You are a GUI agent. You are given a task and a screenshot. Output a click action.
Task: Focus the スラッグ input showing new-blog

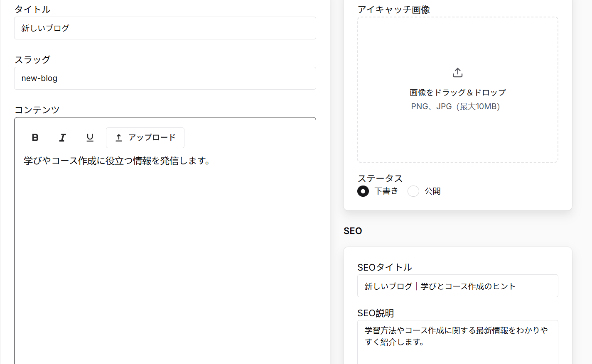[x=165, y=78]
